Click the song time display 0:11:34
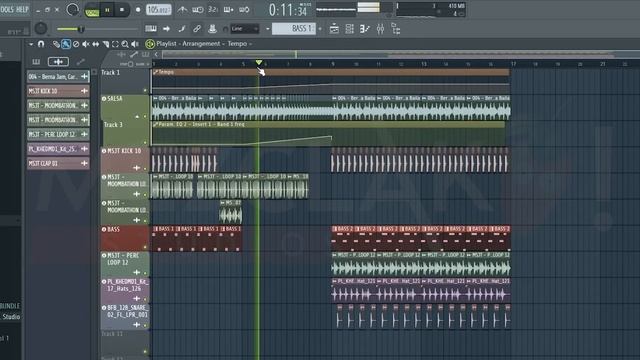640x360 pixels. pyautogui.click(x=288, y=10)
